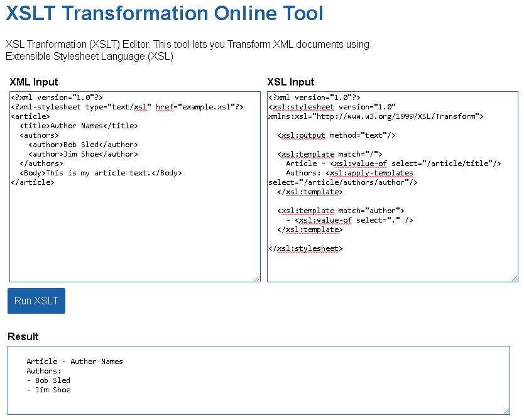Click the line <title>Author Names</title>
The height and width of the screenshot is (420, 524).
(x=79, y=126)
